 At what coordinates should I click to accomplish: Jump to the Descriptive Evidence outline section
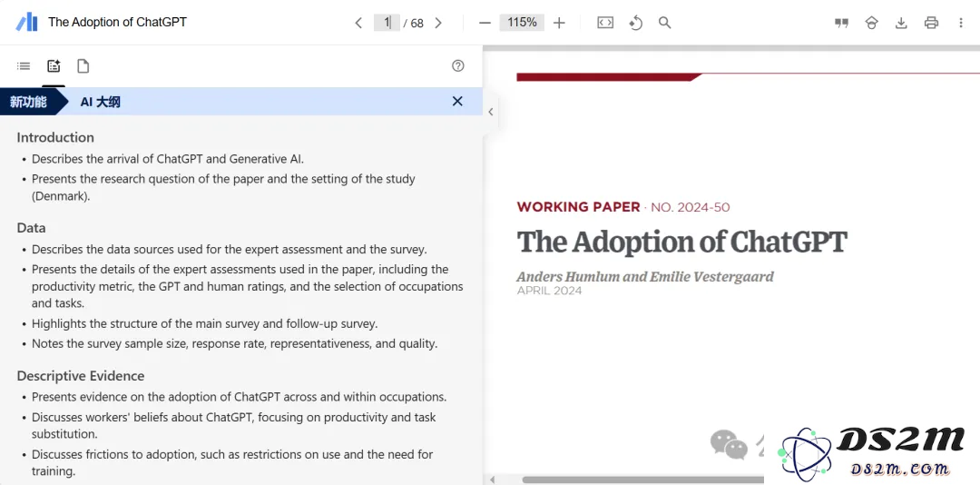[81, 375]
